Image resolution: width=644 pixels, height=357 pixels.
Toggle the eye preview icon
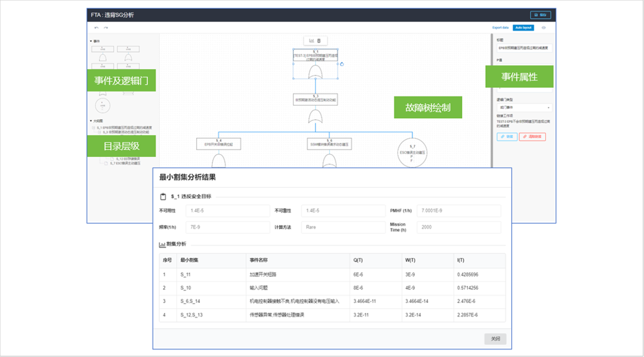click(x=544, y=28)
